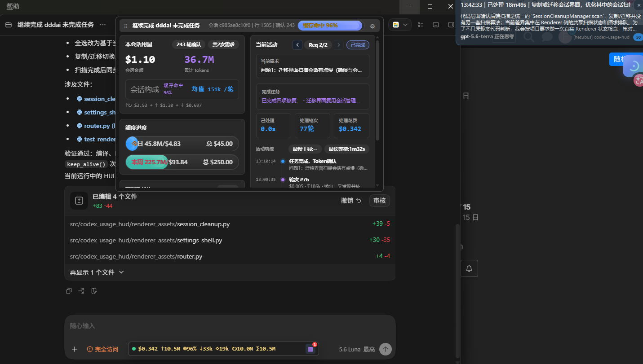Grab the HUD drag handle dots

coord(126,26)
